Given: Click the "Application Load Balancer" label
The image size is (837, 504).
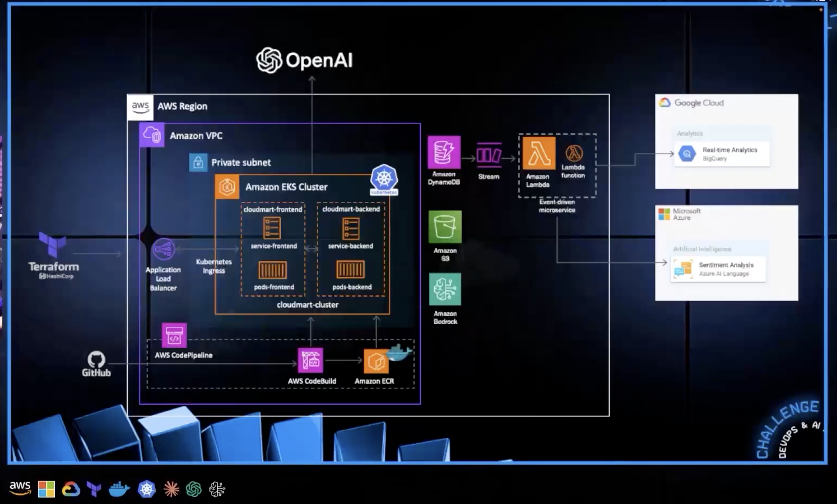Looking at the screenshot, I should tap(163, 279).
